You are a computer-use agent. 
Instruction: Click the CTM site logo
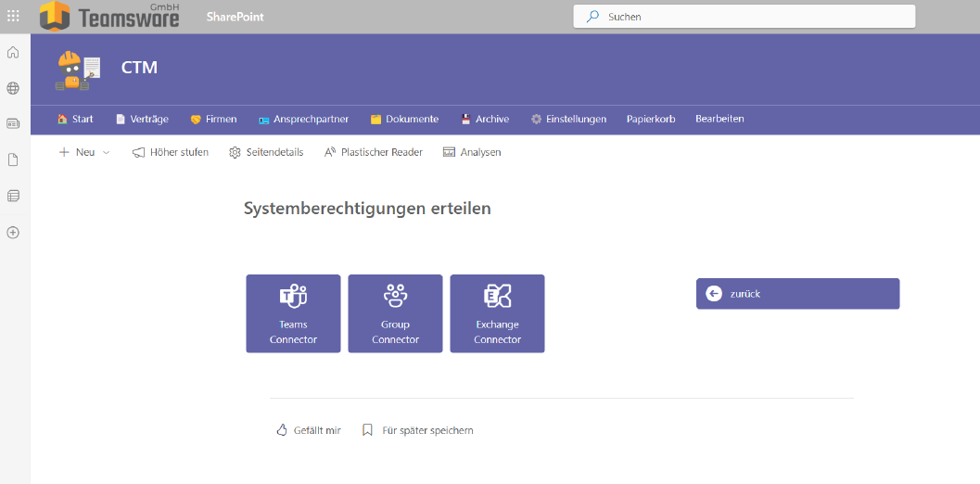pyautogui.click(x=78, y=70)
